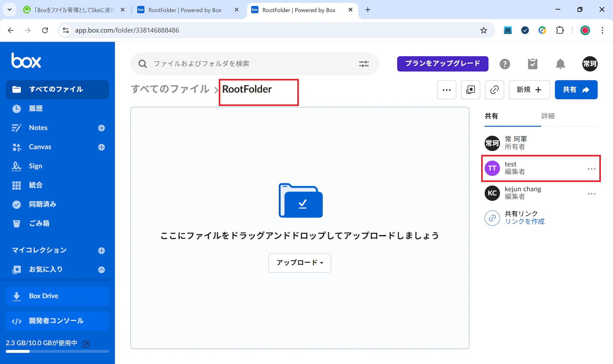This screenshot has width=613, height=364.
Task: Create a new note with plus icon
Action: [x=102, y=128]
